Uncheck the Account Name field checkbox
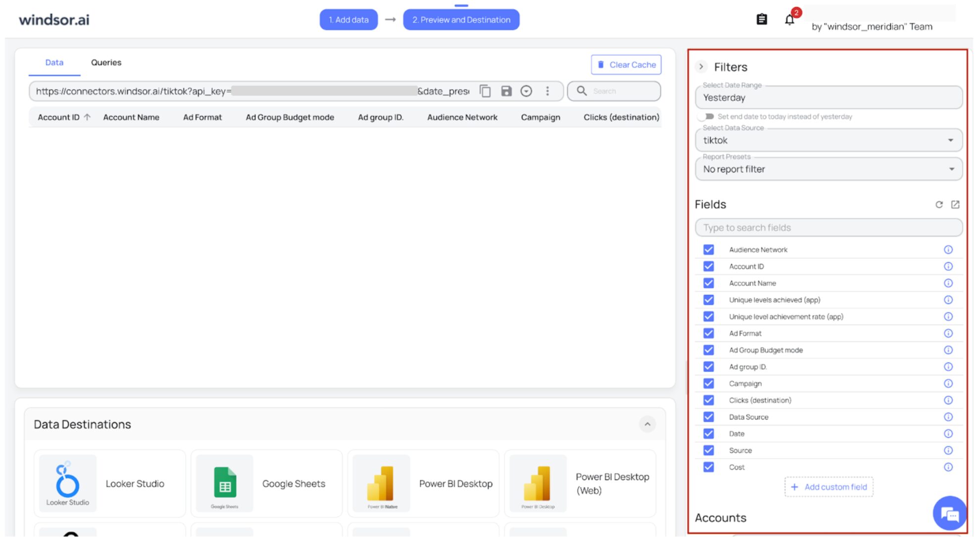This screenshot has width=980, height=537. tap(709, 283)
